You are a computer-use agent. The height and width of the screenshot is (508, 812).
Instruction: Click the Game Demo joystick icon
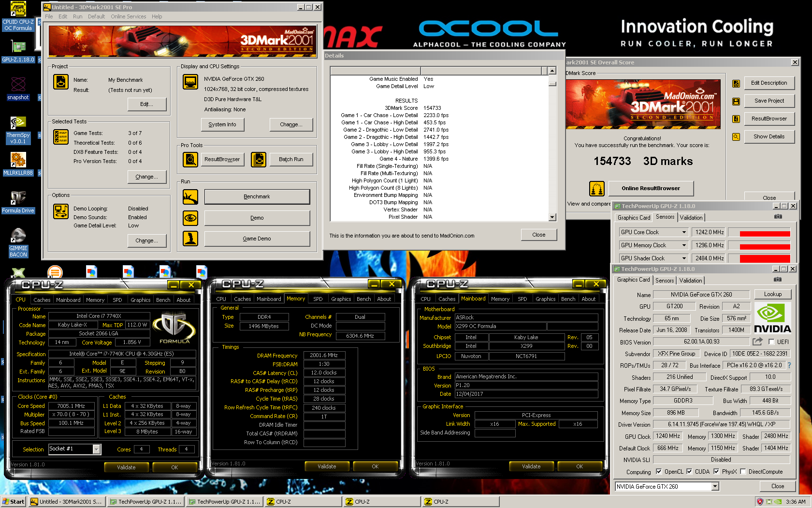[x=190, y=239]
